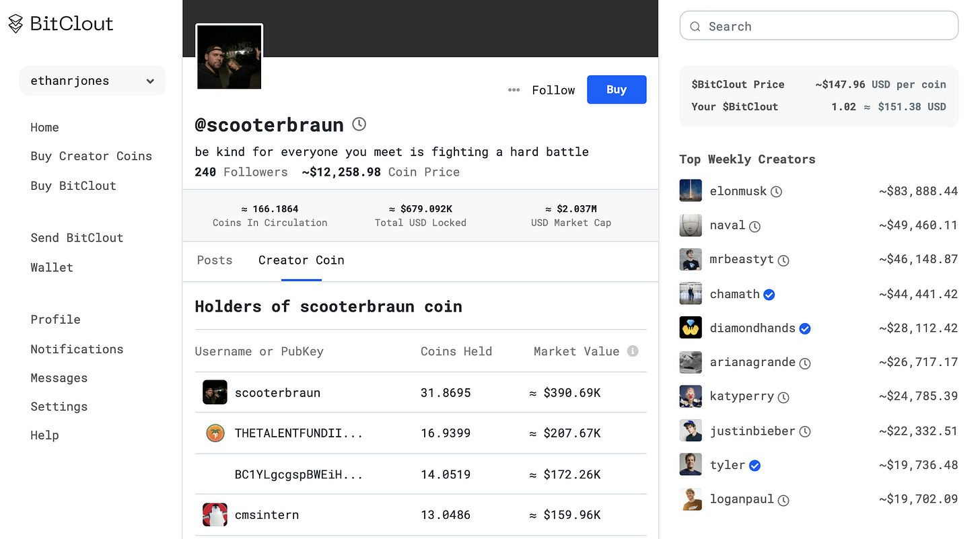Click the $2.037M USD Market Cap value
The height and width of the screenshot is (539, 980).
pyautogui.click(x=571, y=209)
